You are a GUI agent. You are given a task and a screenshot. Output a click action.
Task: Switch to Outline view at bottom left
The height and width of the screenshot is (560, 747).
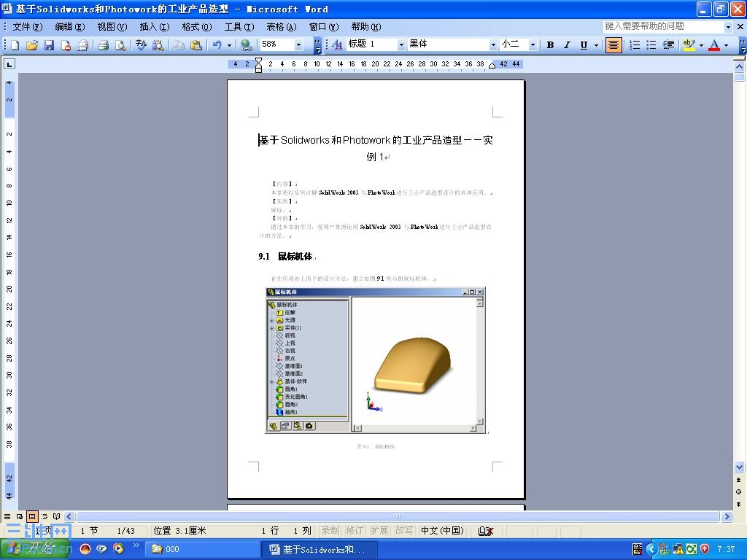coord(44,516)
